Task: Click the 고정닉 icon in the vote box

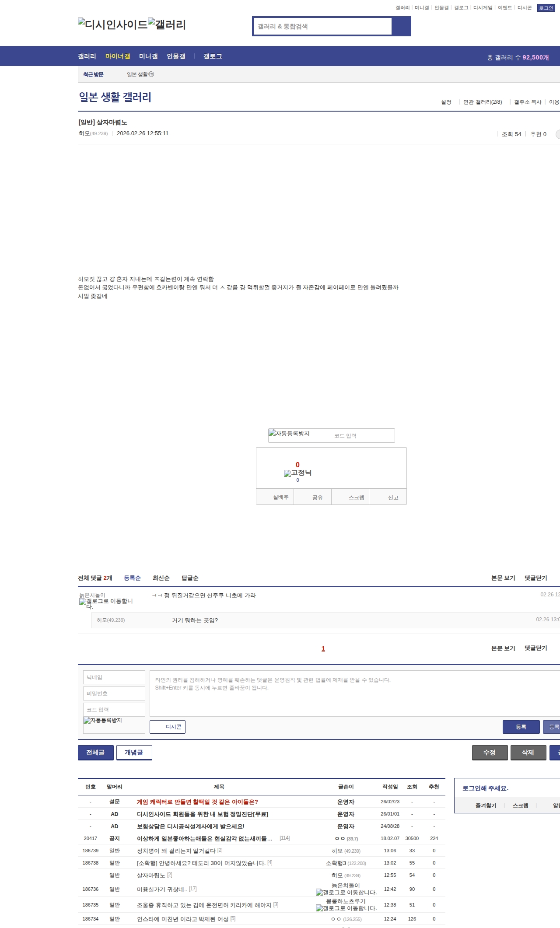Action: tap(297, 473)
